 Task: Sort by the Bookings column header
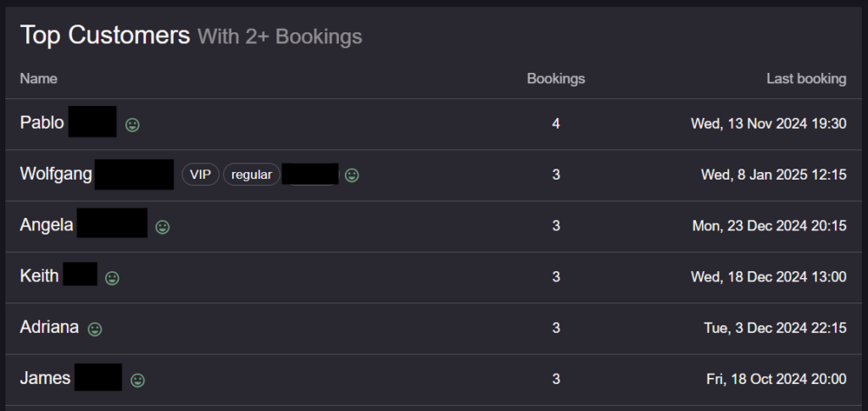pos(556,79)
